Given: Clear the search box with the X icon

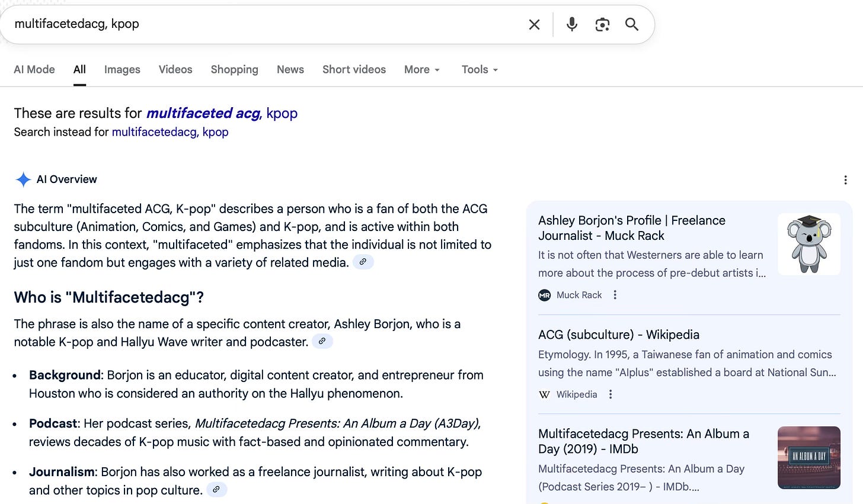Looking at the screenshot, I should point(534,24).
